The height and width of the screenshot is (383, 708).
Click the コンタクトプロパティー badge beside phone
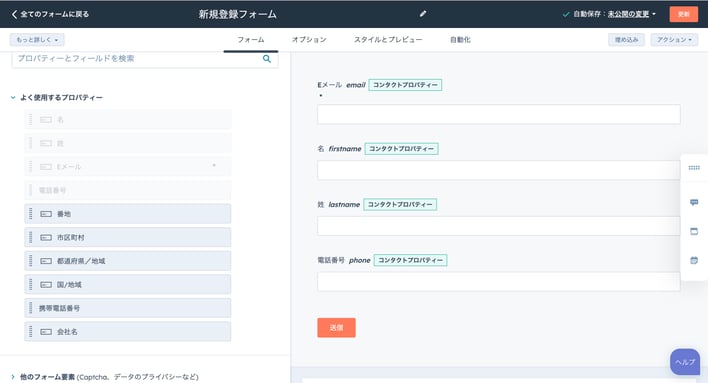(410, 260)
